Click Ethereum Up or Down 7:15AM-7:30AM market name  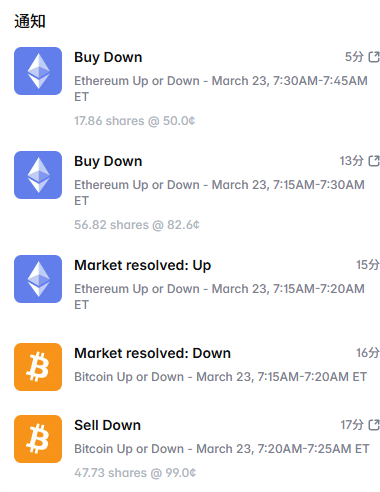[219, 193]
